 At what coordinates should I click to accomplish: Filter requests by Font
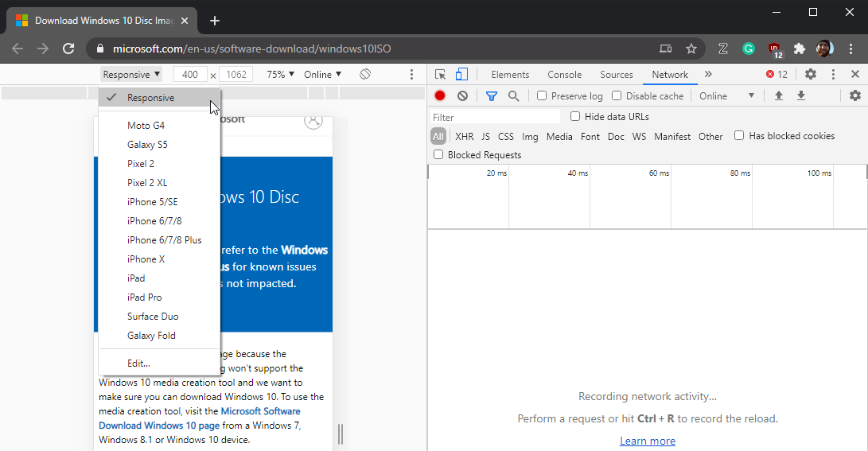[590, 136]
